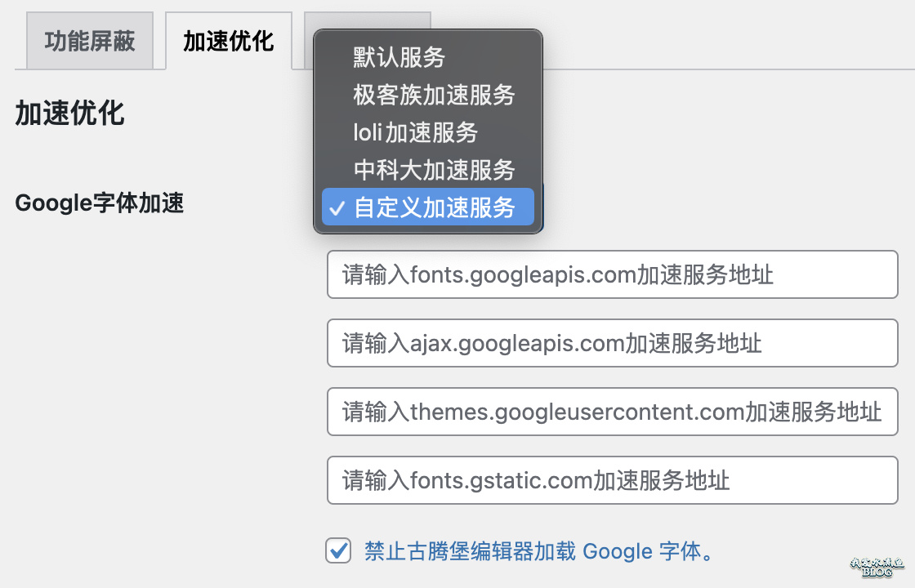This screenshot has height=588, width=915.
Task: Select the 加速优化 tab
Action: pos(229,41)
